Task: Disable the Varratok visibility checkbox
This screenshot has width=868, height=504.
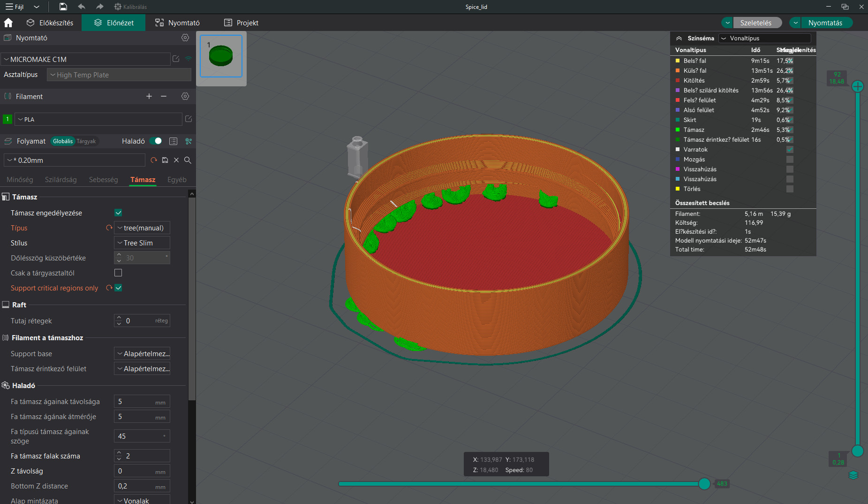Action: [x=791, y=149]
